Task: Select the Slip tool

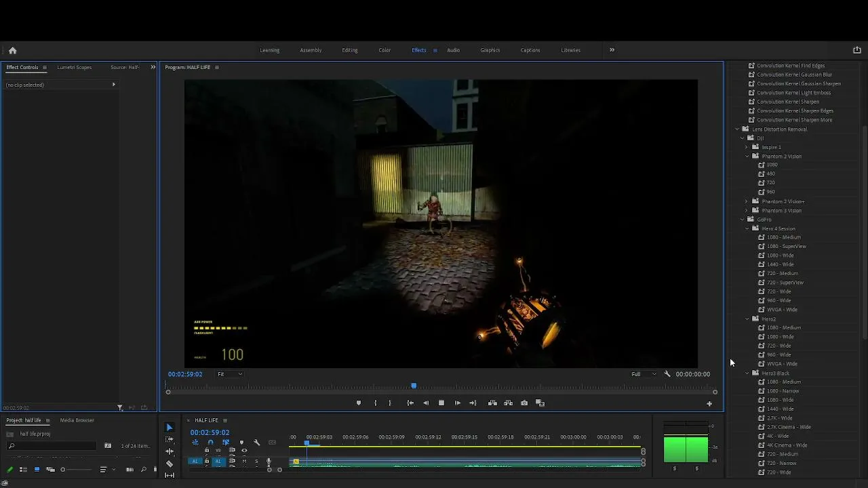Action: pos(170,475)
